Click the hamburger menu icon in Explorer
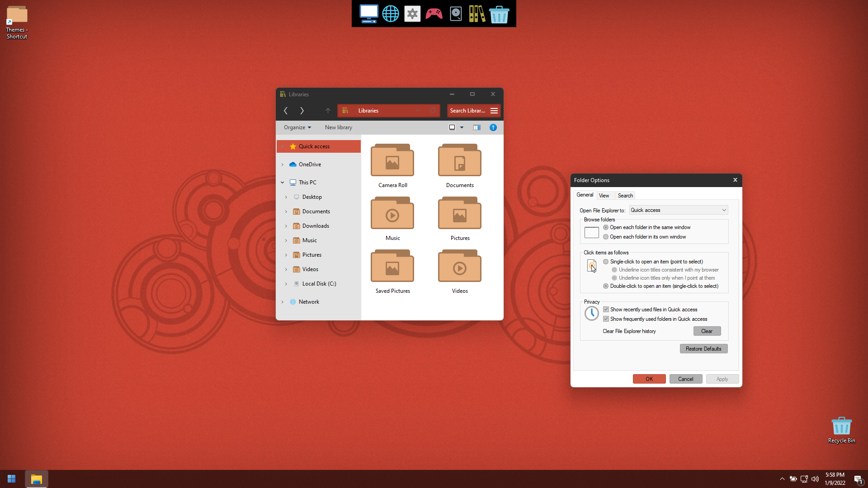 494,111
